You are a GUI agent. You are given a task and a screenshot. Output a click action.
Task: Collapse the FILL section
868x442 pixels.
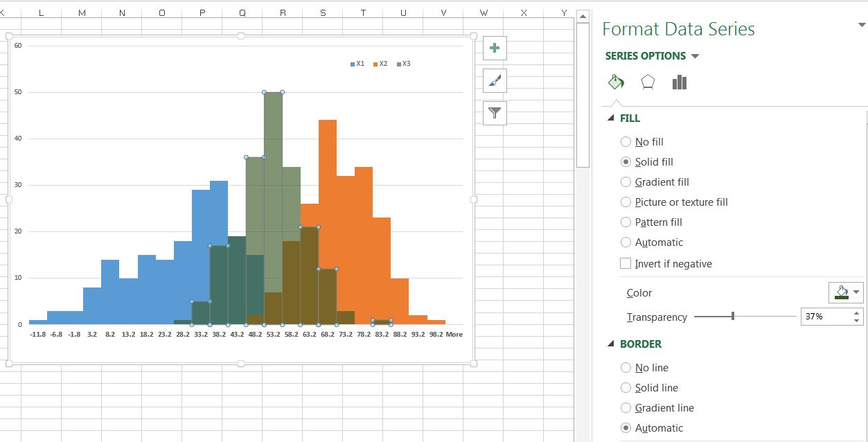[x=610, y=118]
